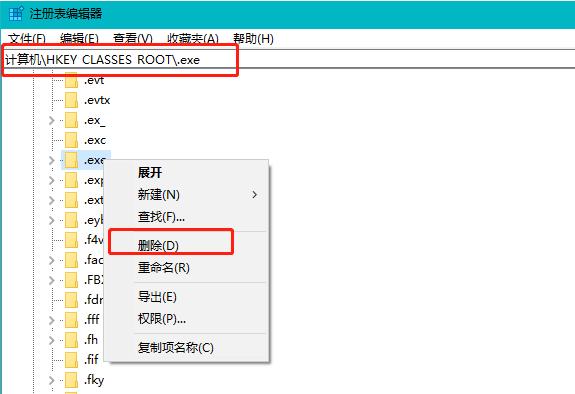The image size is (575, 394).
Task: Select the .exe key label
Action: click(95, 160)
